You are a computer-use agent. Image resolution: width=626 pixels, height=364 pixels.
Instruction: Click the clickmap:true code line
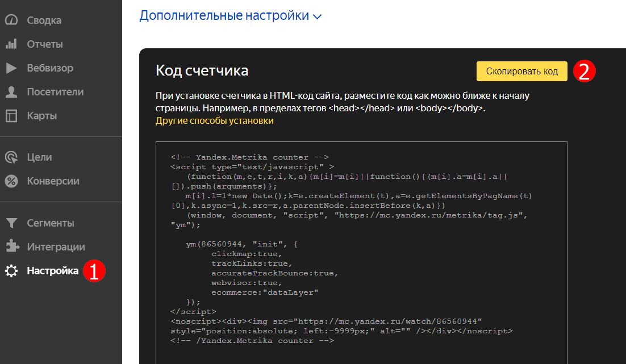point(247,254)
